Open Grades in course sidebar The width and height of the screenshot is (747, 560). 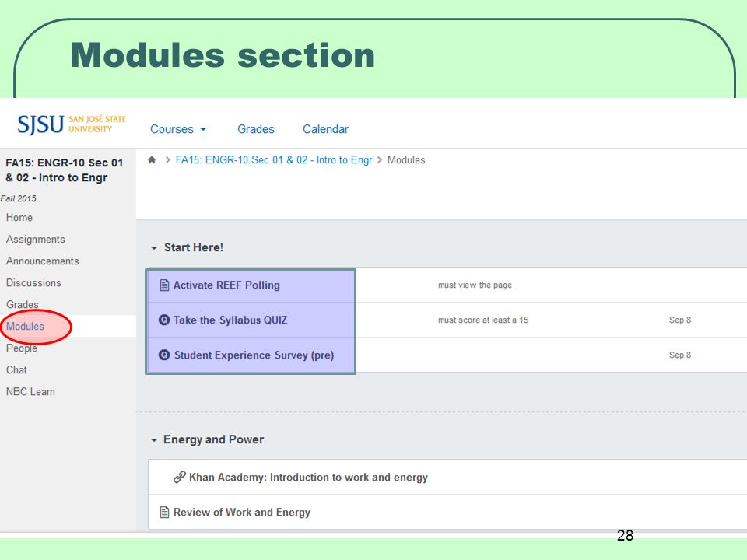click(22, 304)
